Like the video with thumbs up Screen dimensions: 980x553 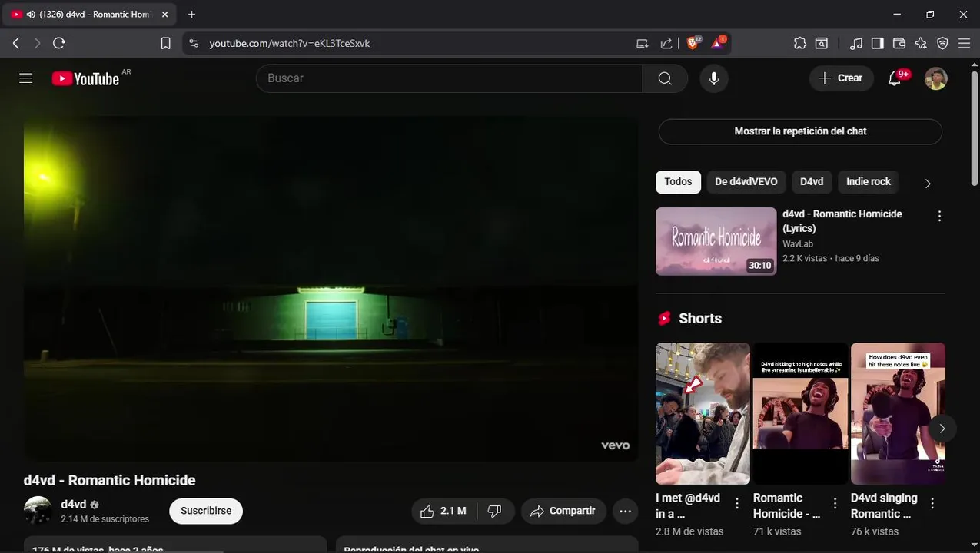click(444, 511)
